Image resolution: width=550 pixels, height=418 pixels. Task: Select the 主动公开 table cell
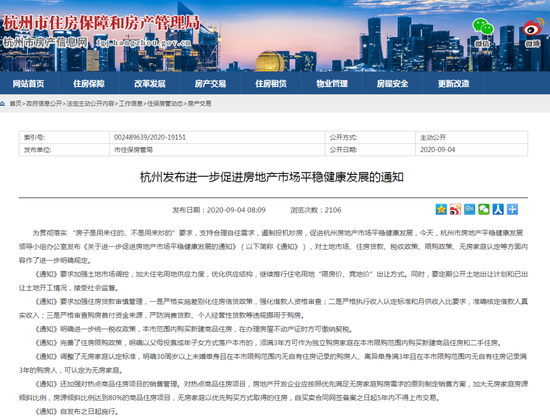[x=471, y=137]
